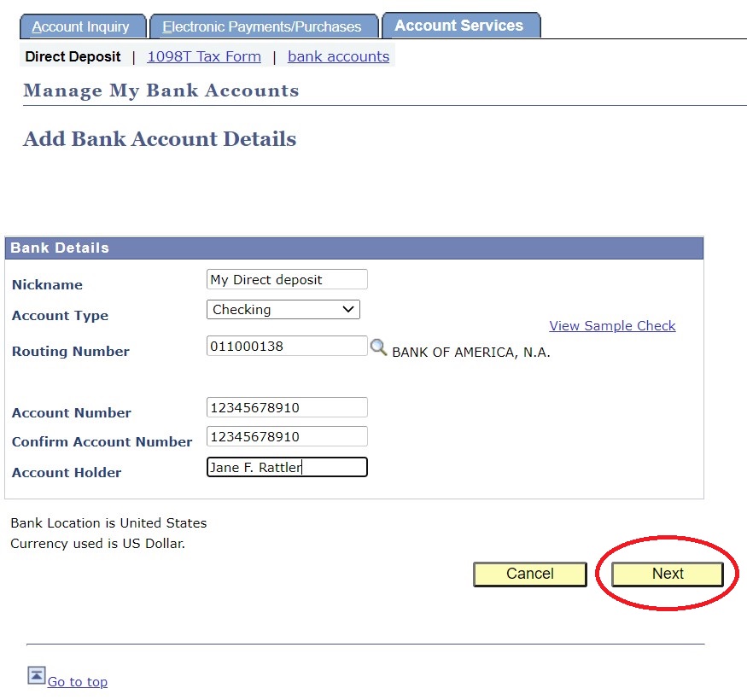Screen dimensions: 747x700
Task: Click the Next button
Action: tap(668, 574)
